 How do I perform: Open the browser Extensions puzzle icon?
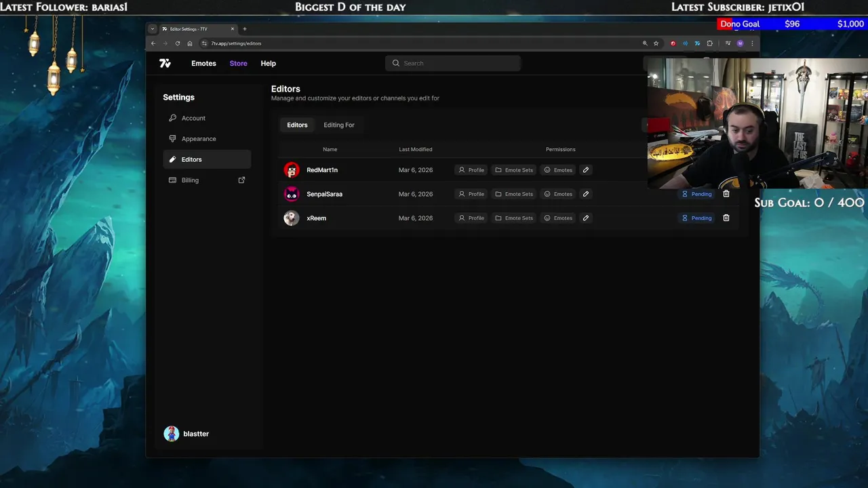(710, 43)
